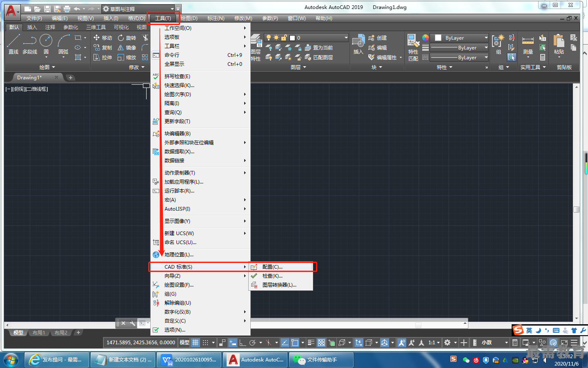Open 发布提问 Internet Explorer taskbar item
The height and width of the screenshot is (368, 588).
(x=57, y=360)
